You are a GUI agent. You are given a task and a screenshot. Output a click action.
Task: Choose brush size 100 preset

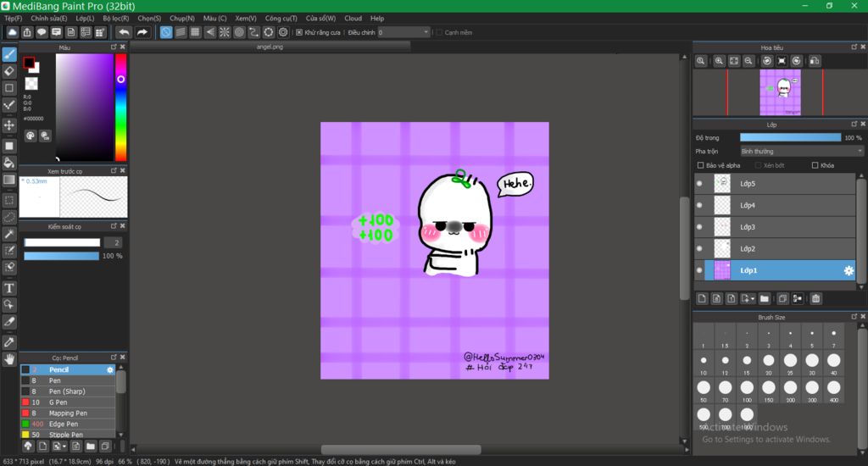click(x=747, y=391)
